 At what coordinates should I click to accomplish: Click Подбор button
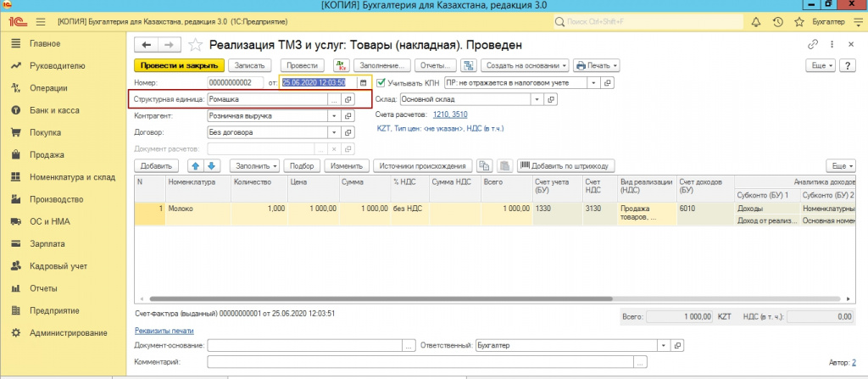(303, 165)
